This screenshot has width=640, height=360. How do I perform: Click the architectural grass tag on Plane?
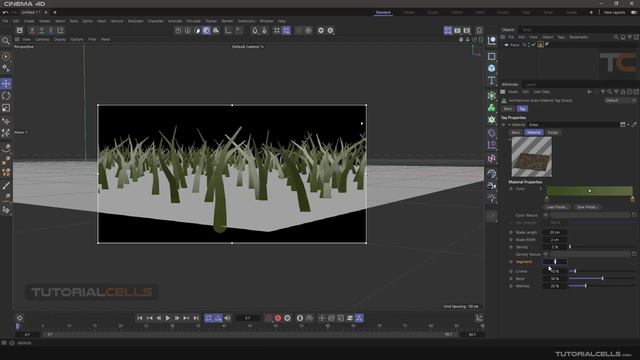(x=540, y=45)
